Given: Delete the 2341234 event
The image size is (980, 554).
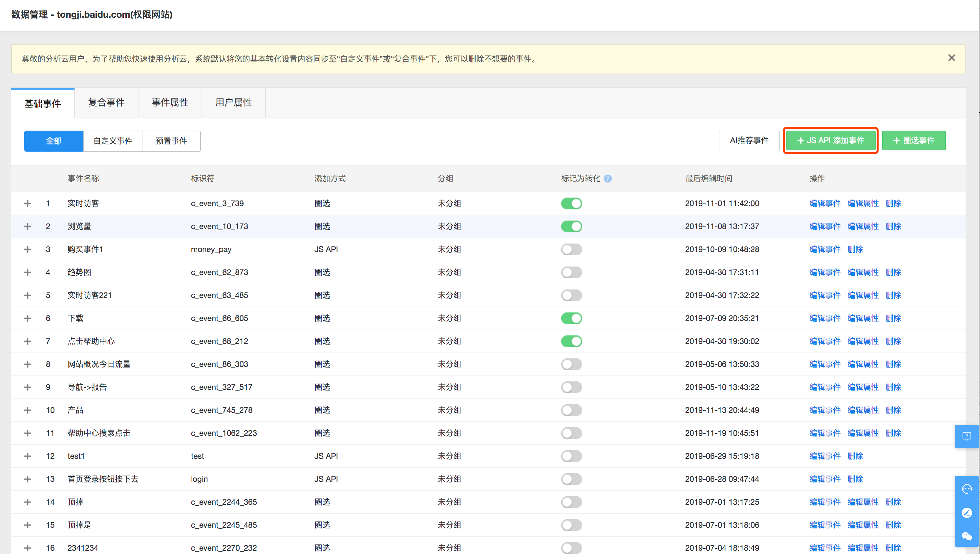Looking at the screenshot, I should [x=893, y=548].
